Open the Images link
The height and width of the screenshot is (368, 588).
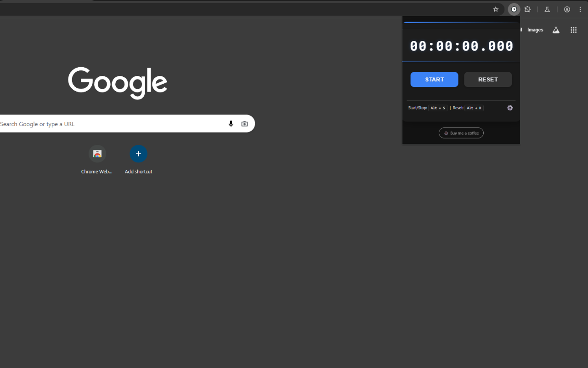pos(535,30)
